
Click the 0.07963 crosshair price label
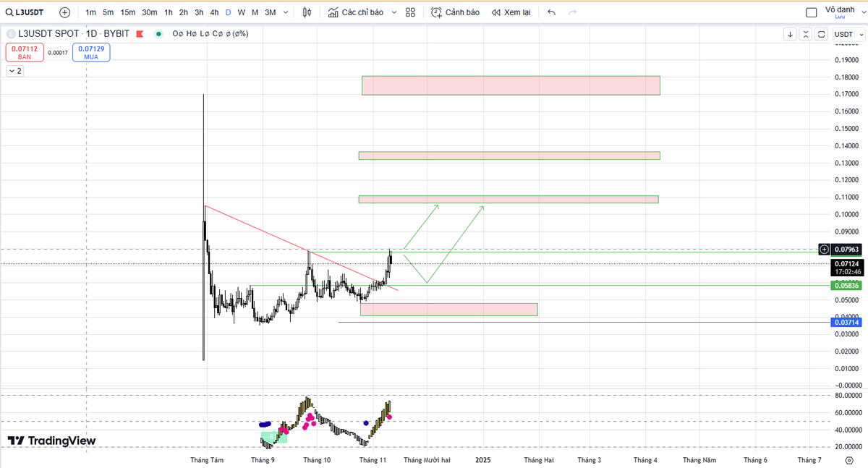(x=846, y=250)
